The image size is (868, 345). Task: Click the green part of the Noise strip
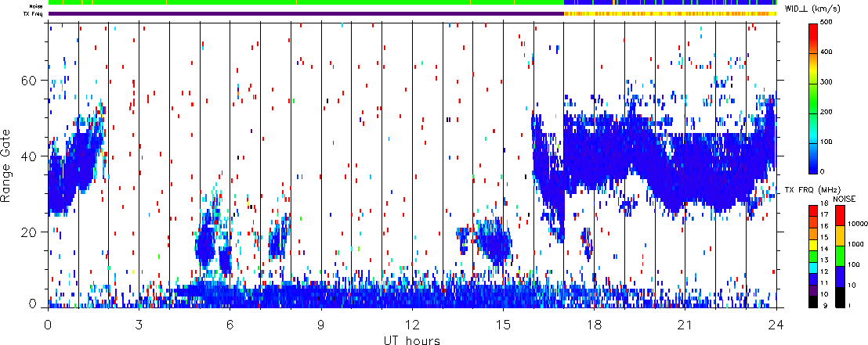click(306, 3)
